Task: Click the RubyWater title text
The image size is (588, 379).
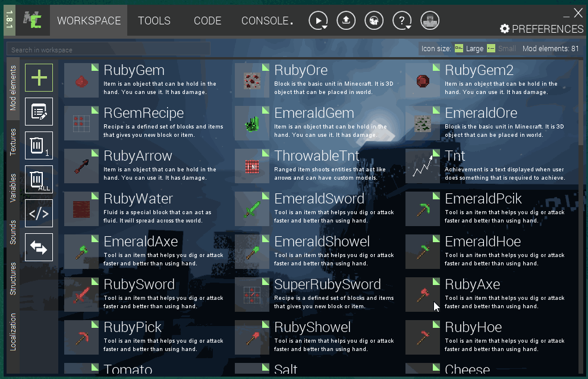Action: [138, 199]
